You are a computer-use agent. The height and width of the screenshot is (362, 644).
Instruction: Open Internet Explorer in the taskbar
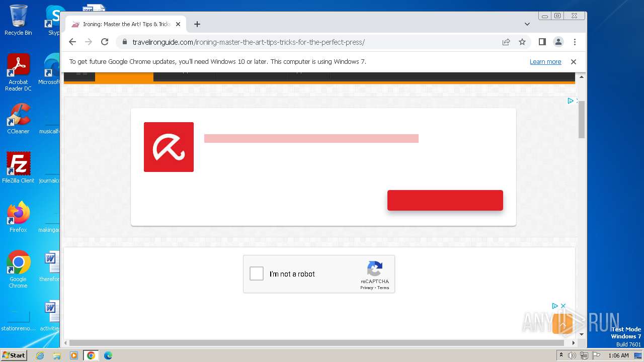click(x=40, y=355)
